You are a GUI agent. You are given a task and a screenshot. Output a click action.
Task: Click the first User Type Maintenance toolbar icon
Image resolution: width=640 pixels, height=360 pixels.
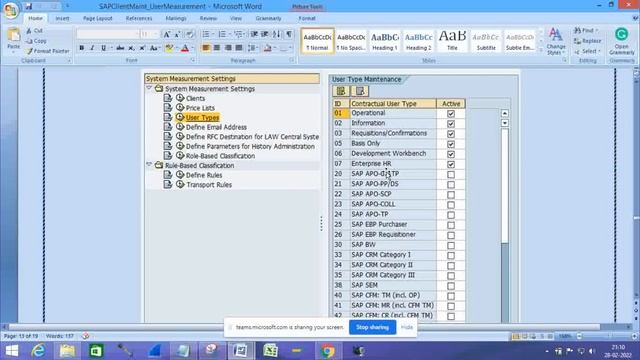pos(341,91)
